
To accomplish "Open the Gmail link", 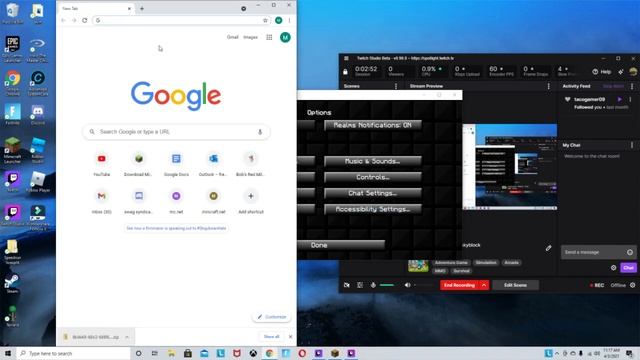I will click(x=232, y=37).
